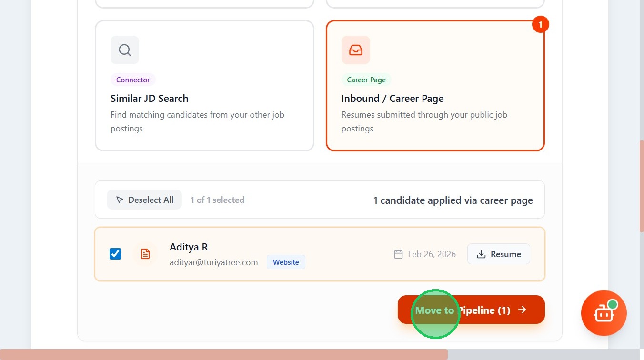
Task: Click the inbox tray icon in Inbound card
Action: tap(356, 50)
